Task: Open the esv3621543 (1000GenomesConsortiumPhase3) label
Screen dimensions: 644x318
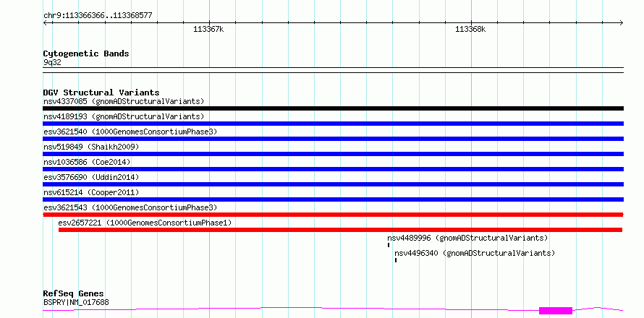Action: tap(130, 207)
